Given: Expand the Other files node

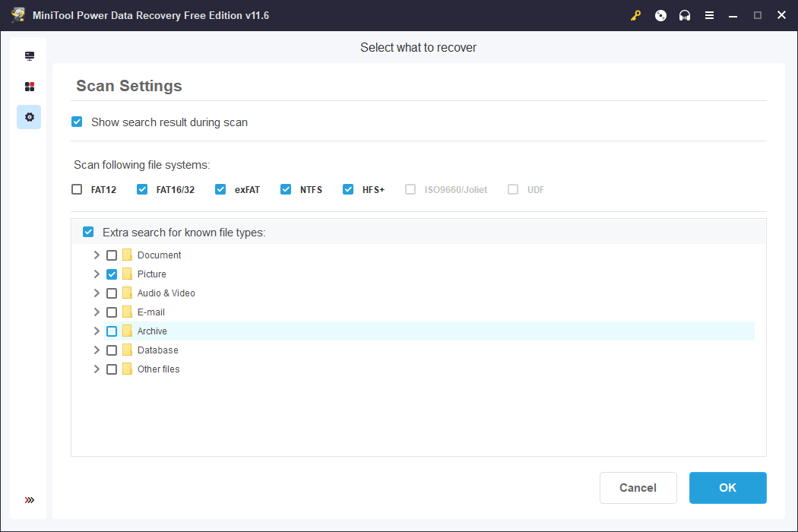Looking at the screenshot, I should (x=97, y=369).
